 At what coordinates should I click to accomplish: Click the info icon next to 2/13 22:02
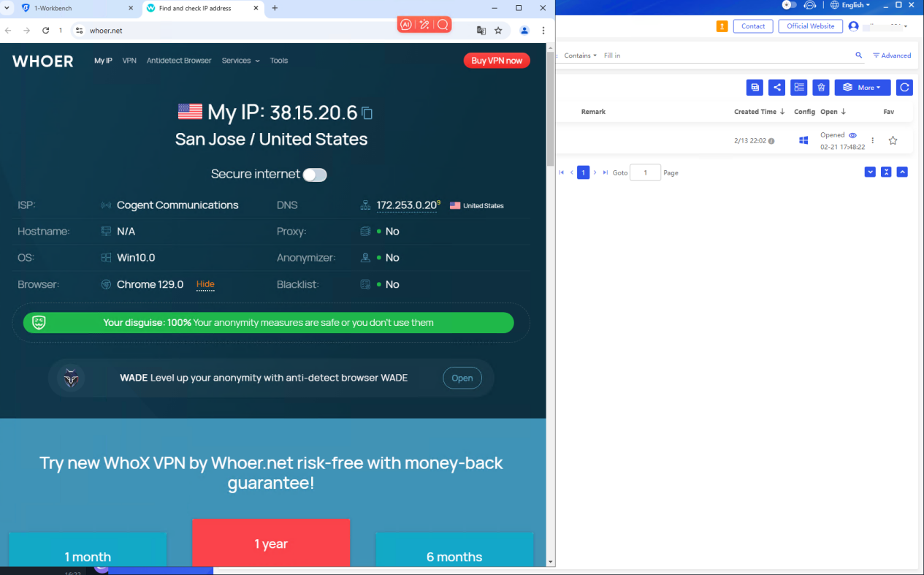point(771,141)
